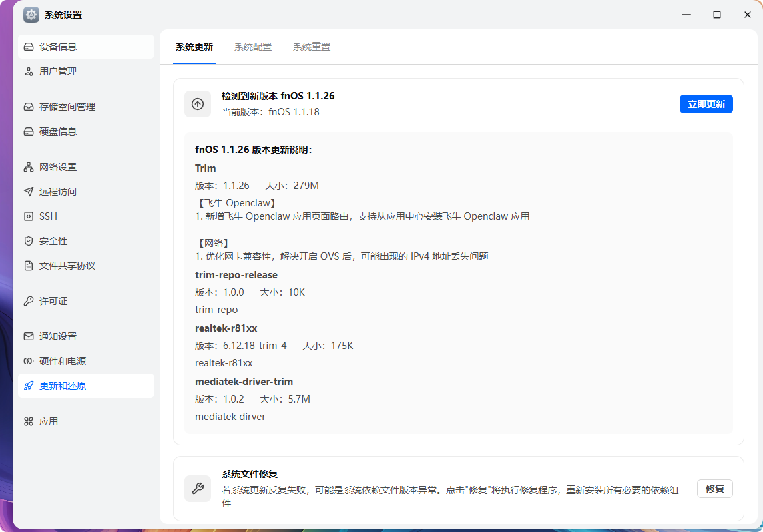Select the 系统更新 tab
The width and height of the screenshot is (763, 532).
coord(194,47)
